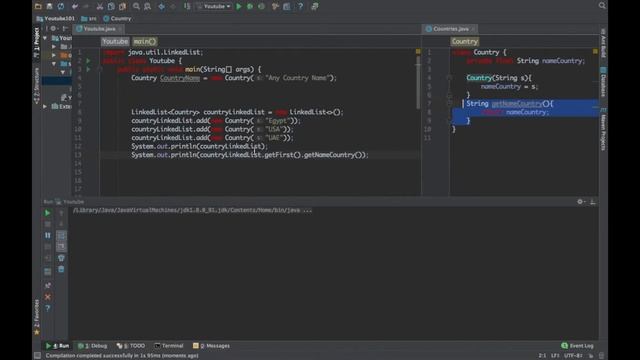Close the Youtube.java tab

tap(120, 29)
